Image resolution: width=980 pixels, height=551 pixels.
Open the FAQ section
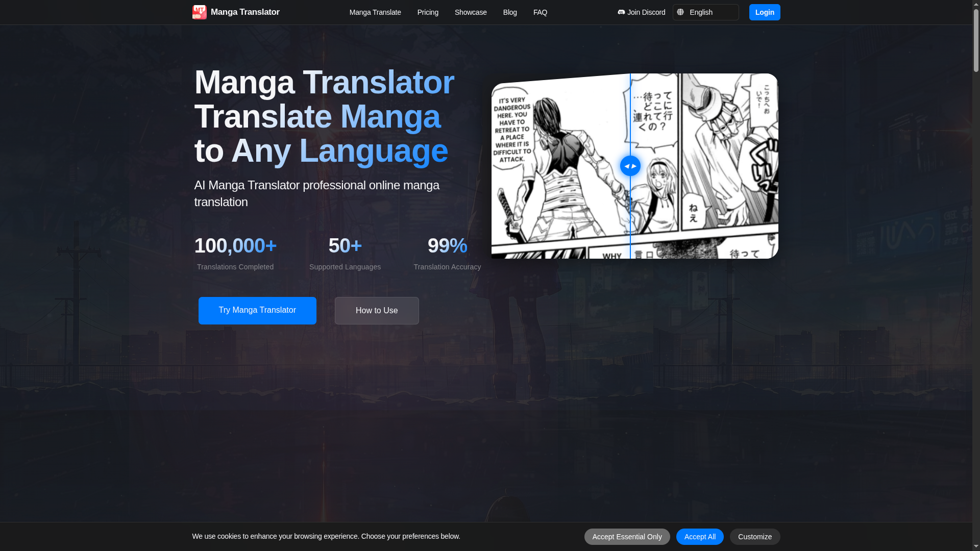[x=540, y=12]
